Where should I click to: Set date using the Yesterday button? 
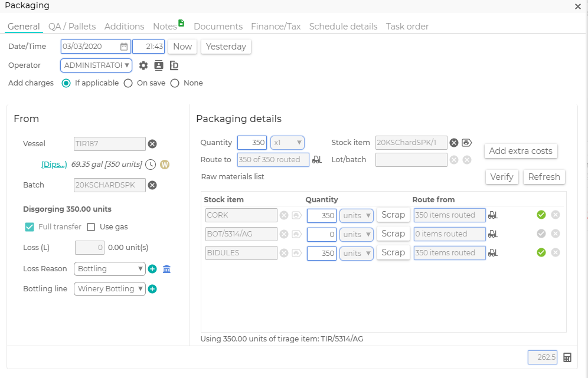[x=226, y=47]
